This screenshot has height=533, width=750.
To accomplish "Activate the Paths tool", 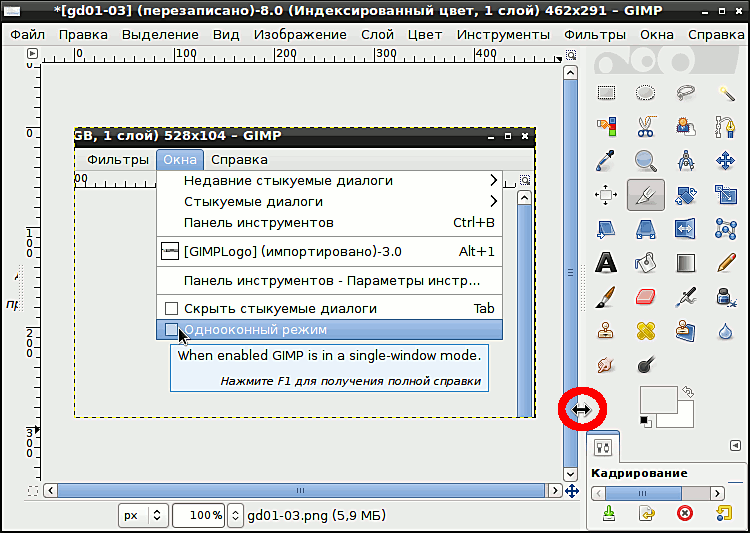I will (726, 126).
